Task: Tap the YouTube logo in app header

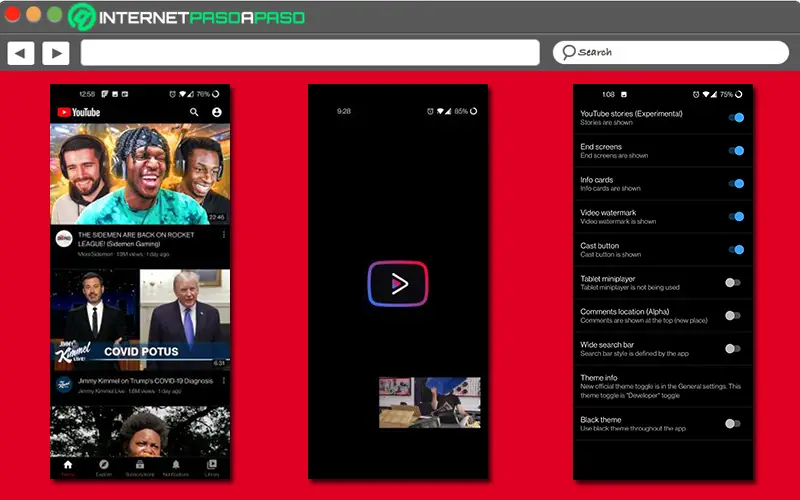Action: [x=79, y=112]
